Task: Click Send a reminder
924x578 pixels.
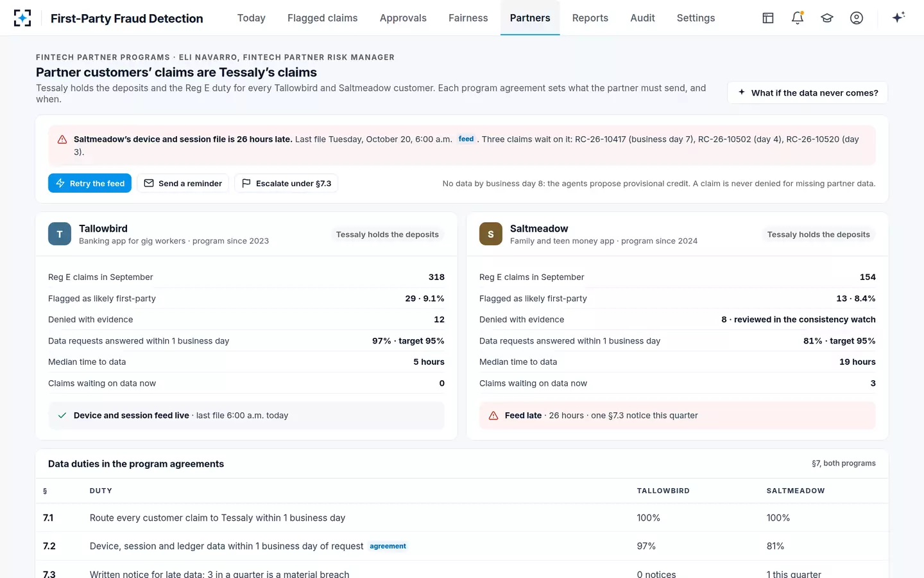Action: click(183, 183)
